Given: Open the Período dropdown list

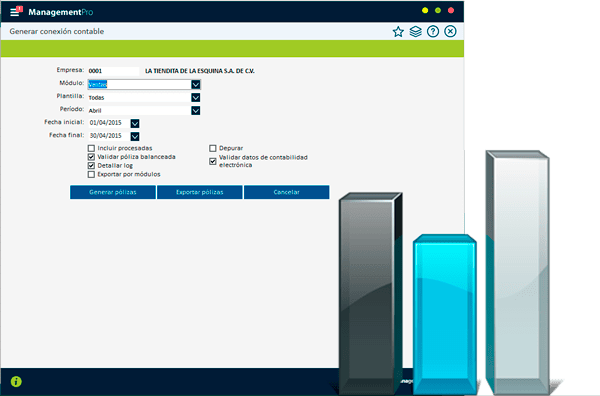Looking at the screenshot, I should (x=196, y=111).
